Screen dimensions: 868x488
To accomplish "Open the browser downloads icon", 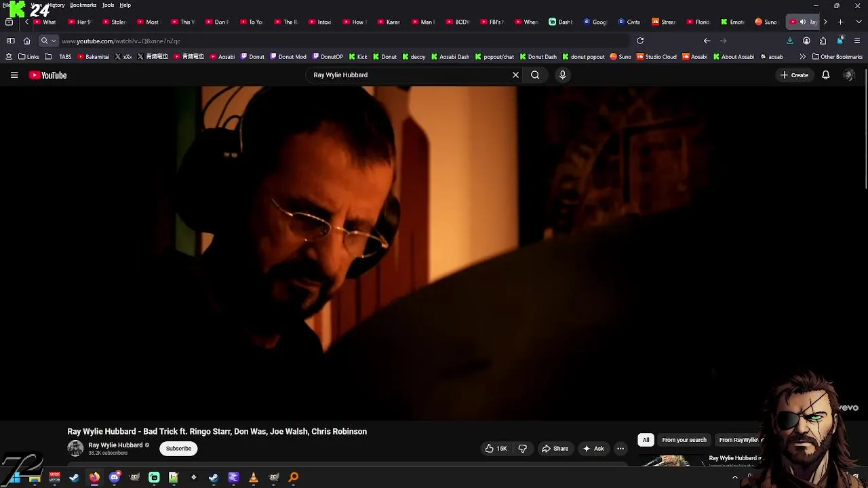I will (x=790, y=41).
